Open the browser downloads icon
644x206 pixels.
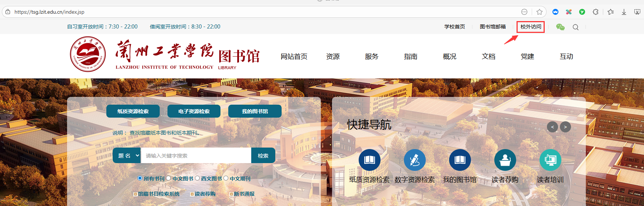[624, 12]
